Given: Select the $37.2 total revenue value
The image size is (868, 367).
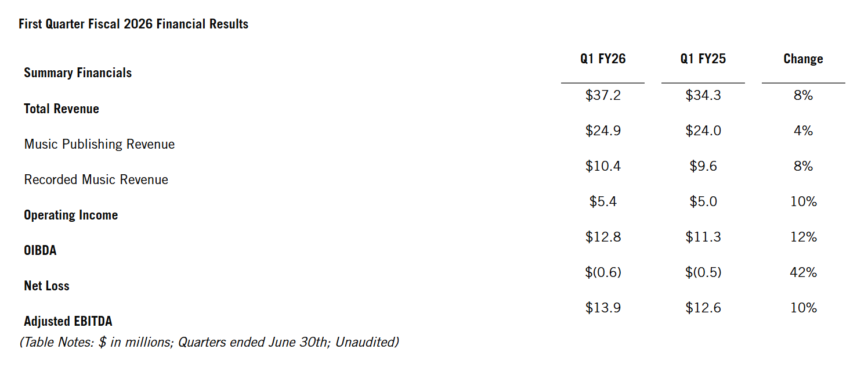Looking at the screenshot, I should 603,95.
